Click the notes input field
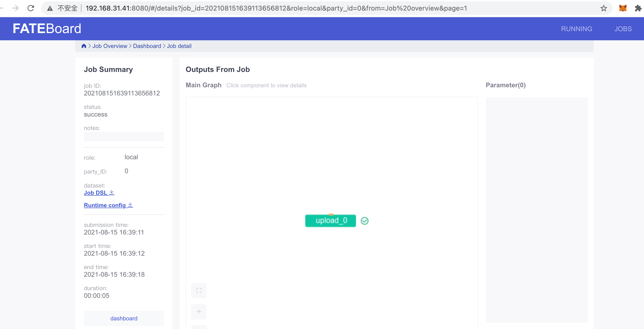The height and width of the screenshot is (329, 644). 124,137
